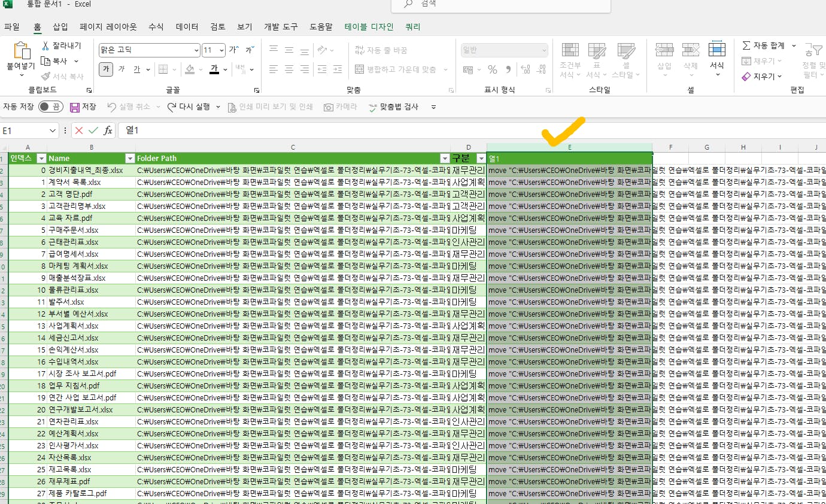
Task: Copy using the 복사 icon
Action: (x=46, y=61)
